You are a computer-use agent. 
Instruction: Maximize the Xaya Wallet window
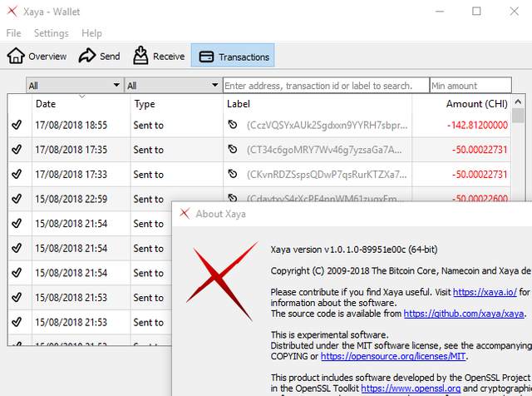pyautogui.click(x=476, y=11)
